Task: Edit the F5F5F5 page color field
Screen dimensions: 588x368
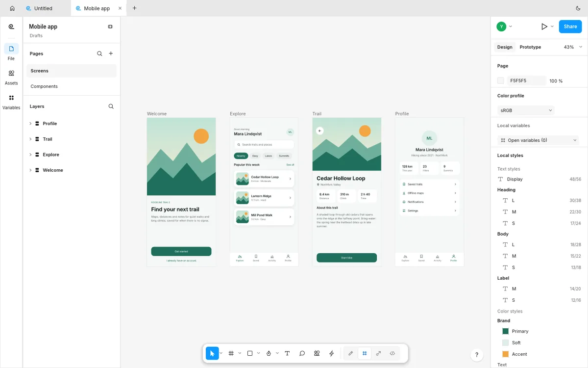Action: 527,80
